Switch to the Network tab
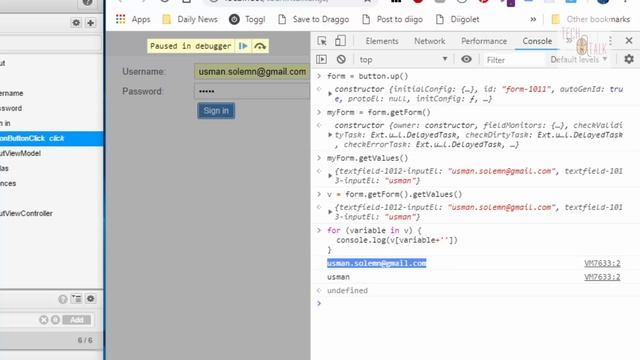The image size is (640, 360). (429, 41)
